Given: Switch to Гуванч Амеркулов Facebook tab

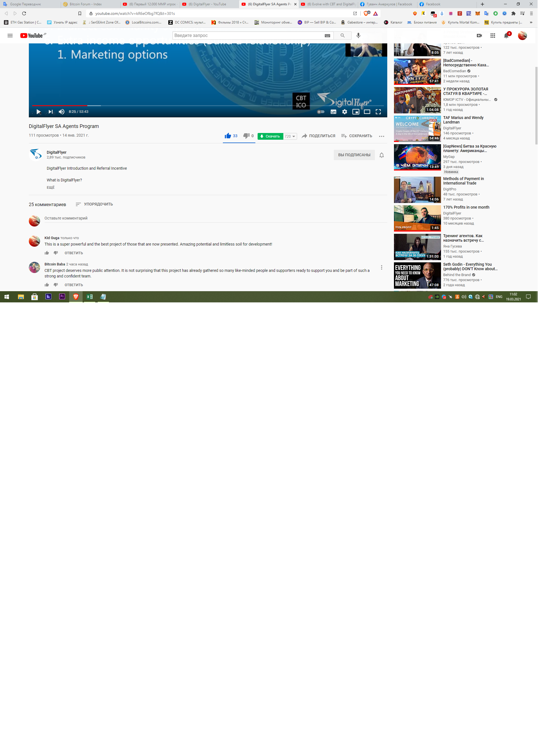Looking at the screenshot, I should tap(388, 4).
